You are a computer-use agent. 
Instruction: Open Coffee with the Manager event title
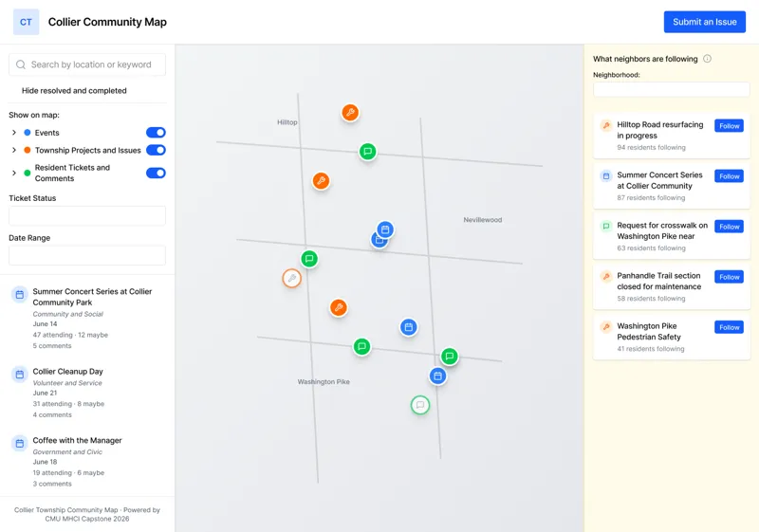[x=77, y=440]
